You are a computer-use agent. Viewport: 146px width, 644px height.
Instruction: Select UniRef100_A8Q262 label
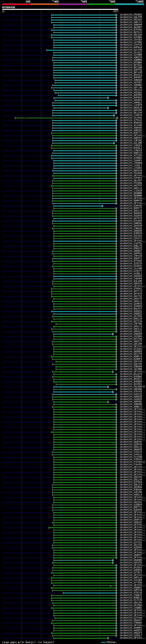[x=131, y=522]
